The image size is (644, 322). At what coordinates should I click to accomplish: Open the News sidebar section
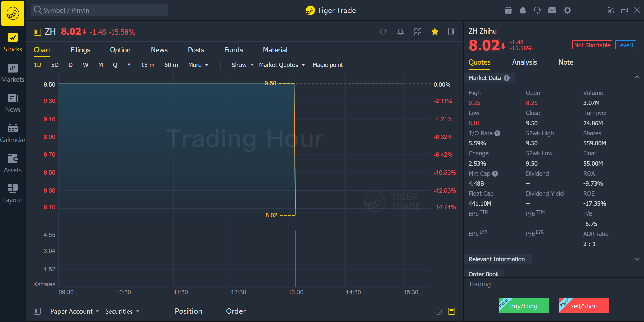13,103
